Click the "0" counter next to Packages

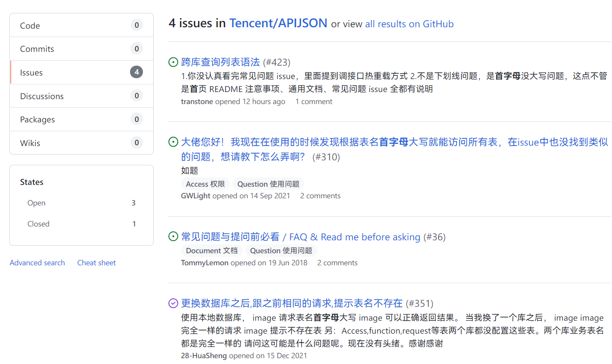coord(136,119)
